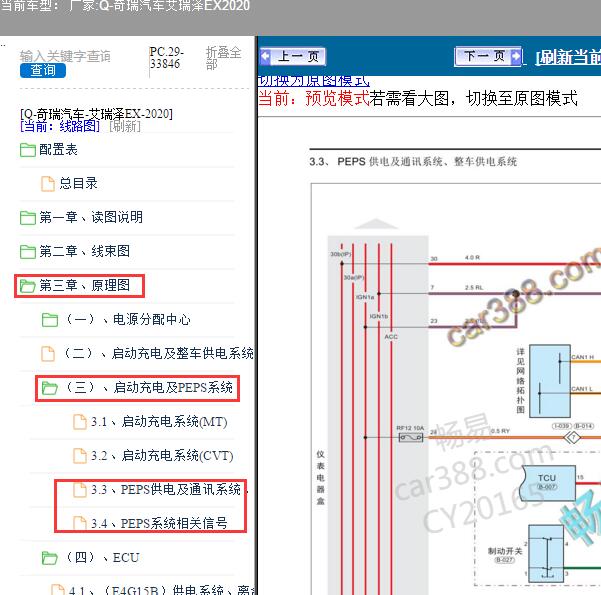Image resolution: width=601 pixels, height=595 pixels.
Task: Select 启动充电及整车供电系统 label
Action: (x=182, y=353)
